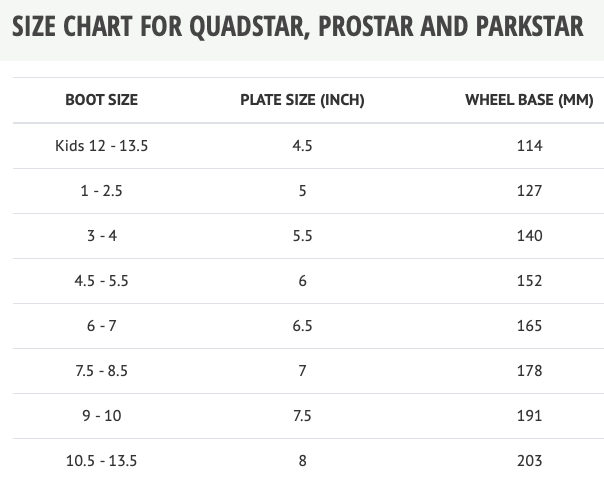Click the 3 - 4 boot size cell
This screenshot has width=604, height=495.
[102, 236]
